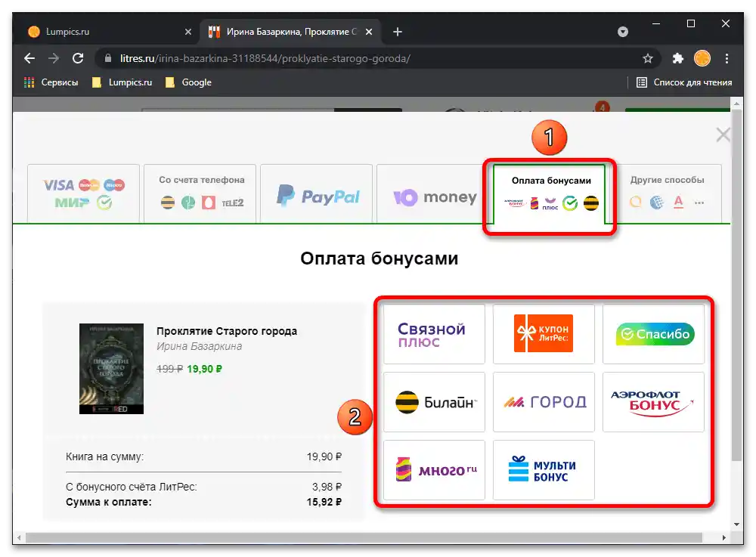Click the book cover thumbnail
The width and height of the screenshot is (756, 557).
tap(111, 369)
